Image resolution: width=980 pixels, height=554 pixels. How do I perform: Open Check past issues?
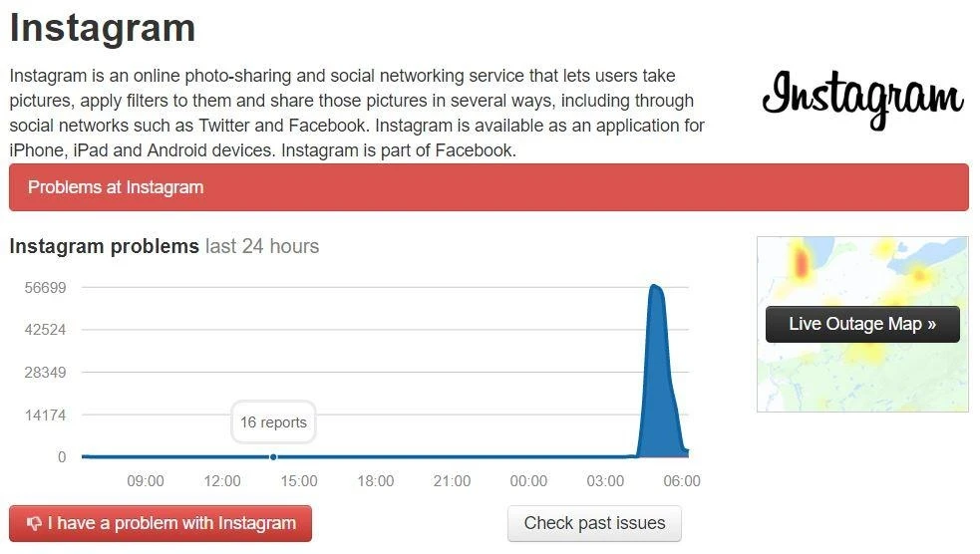coord(594,523)
